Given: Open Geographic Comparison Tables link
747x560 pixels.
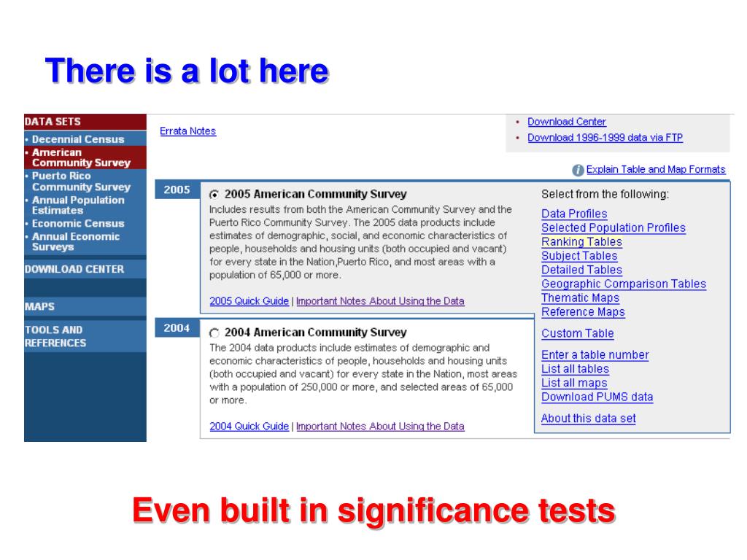Looking at the screenshot, I should [x=624, y=284].
